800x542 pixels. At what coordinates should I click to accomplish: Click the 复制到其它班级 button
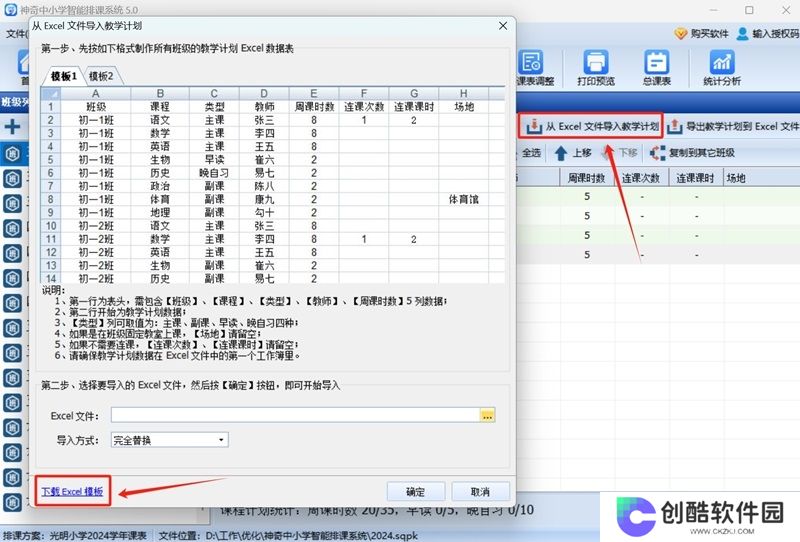click(692, 153)
